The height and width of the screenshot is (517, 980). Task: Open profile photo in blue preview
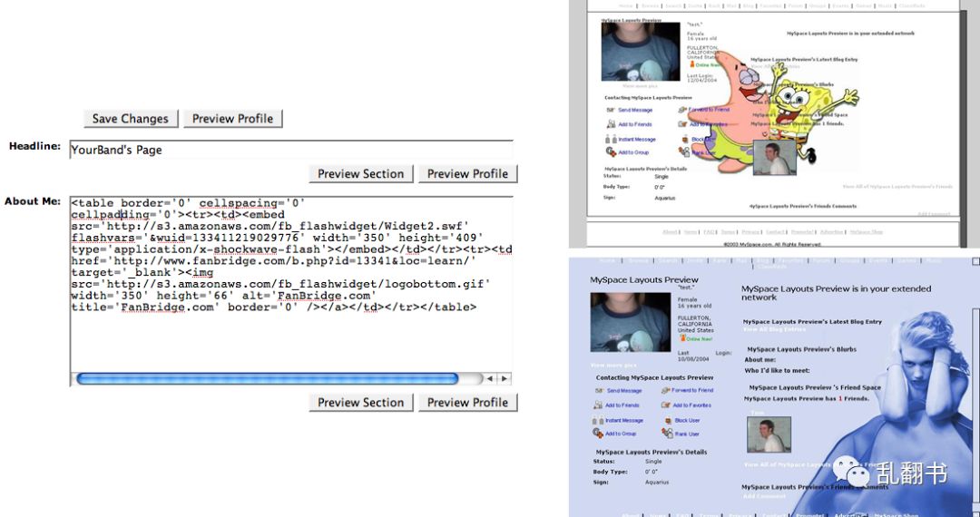click(x=631, y=323)
